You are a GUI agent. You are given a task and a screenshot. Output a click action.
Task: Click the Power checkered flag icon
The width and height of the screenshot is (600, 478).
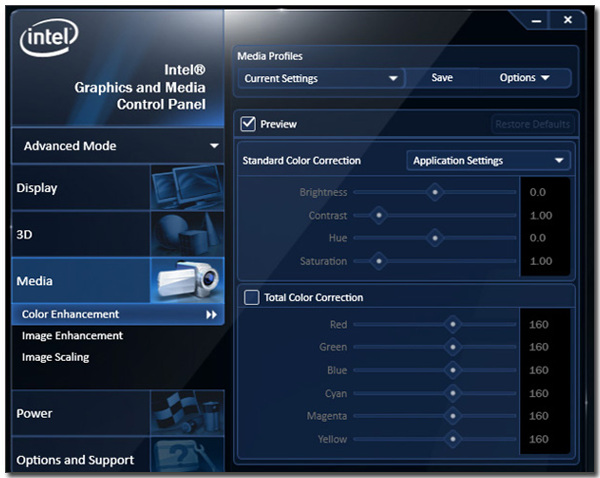[x=186, y=413]
